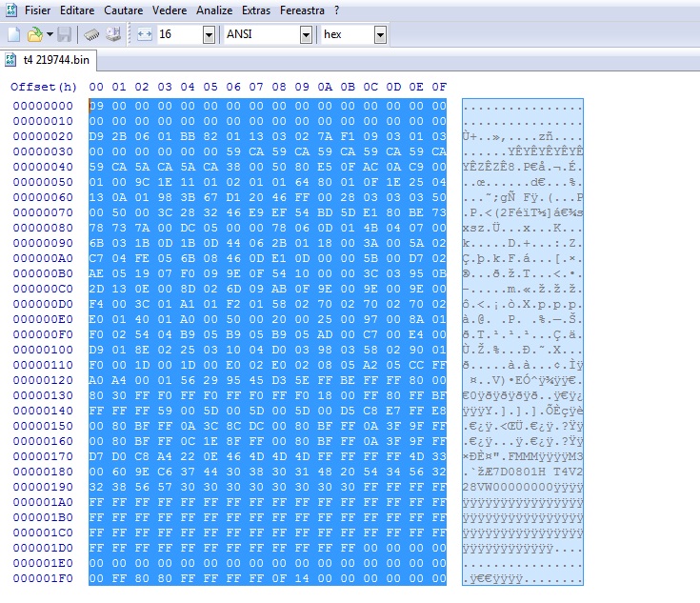
Task: Click the Save floppy disk icon
Action: click(x=65, y=34)
